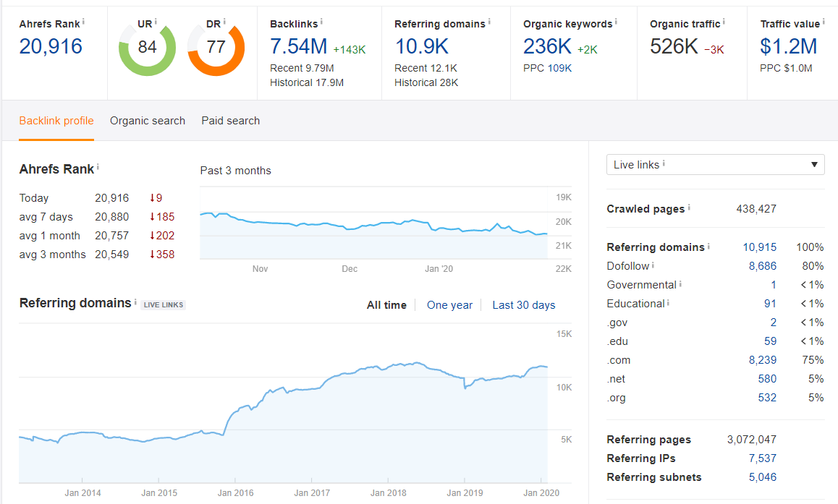Click the 8,686 Dofollow domains link
This screenshot has height=504, width=838.
click(x=762, y=266)
